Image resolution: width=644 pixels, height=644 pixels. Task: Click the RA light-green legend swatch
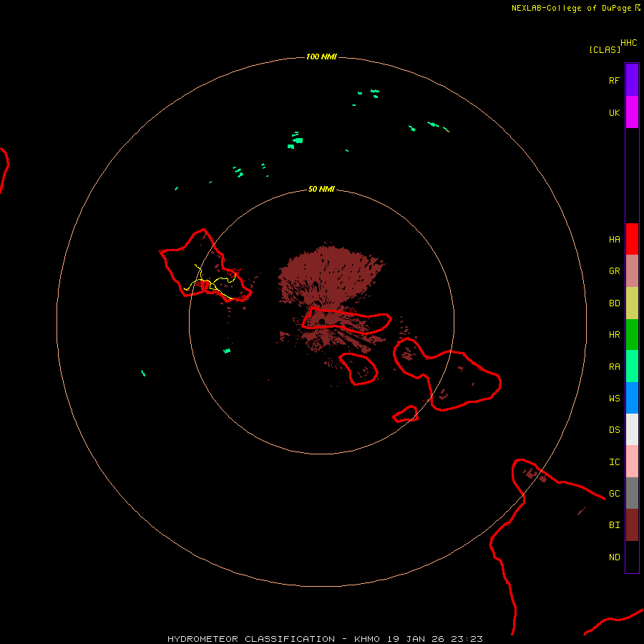click(632, 366)
